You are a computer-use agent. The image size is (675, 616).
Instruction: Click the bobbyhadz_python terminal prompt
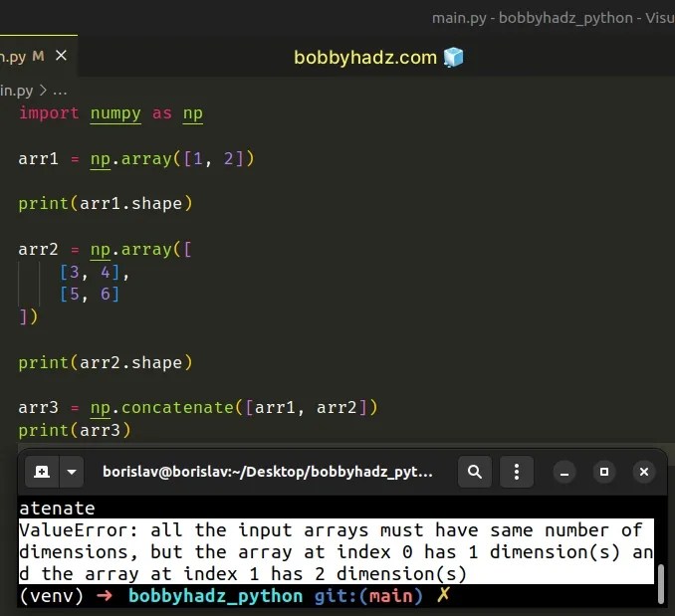point(215,596)
